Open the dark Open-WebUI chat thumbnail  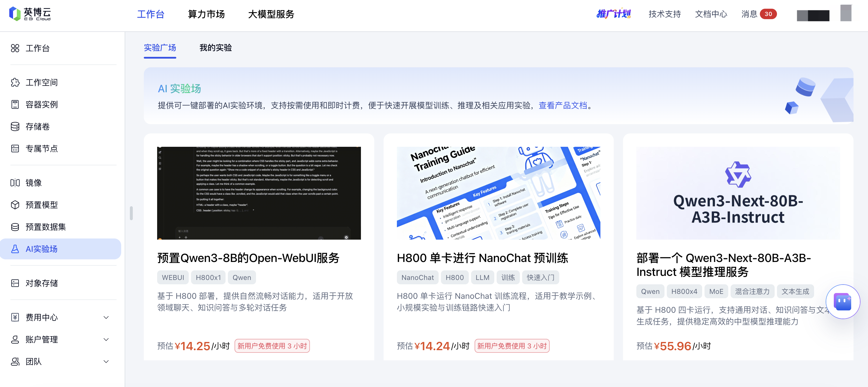pos(259,193)
